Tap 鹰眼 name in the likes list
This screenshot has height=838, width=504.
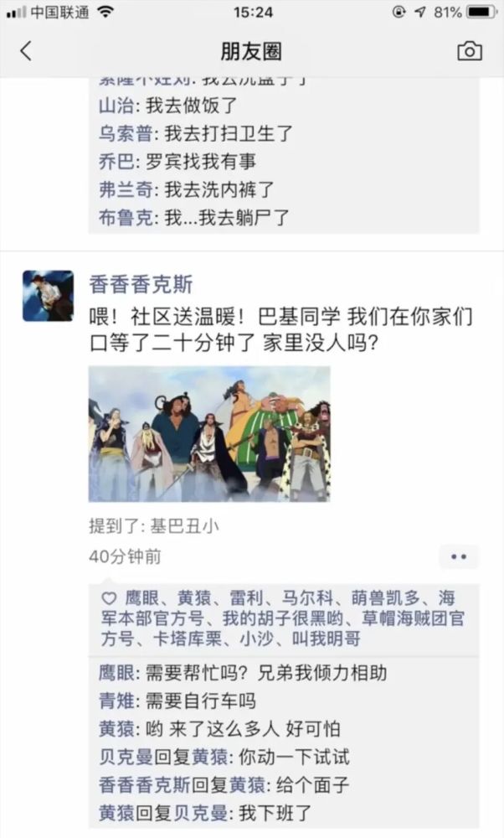[142, 598]
